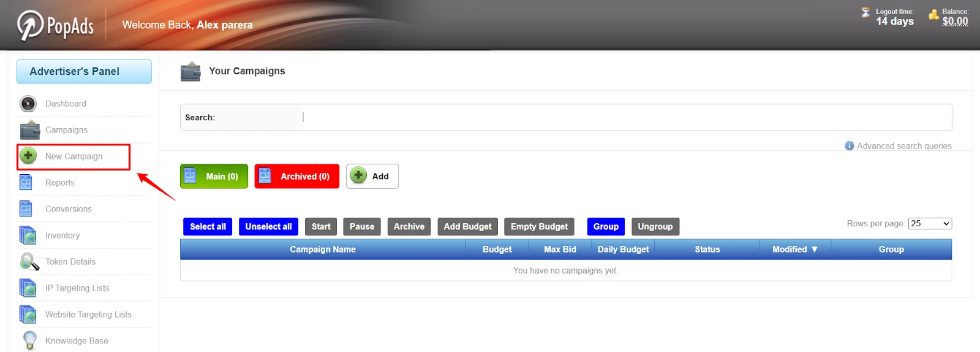Click the Add group button
Viewport: 980px width, 352px height.
coord(372,177)
